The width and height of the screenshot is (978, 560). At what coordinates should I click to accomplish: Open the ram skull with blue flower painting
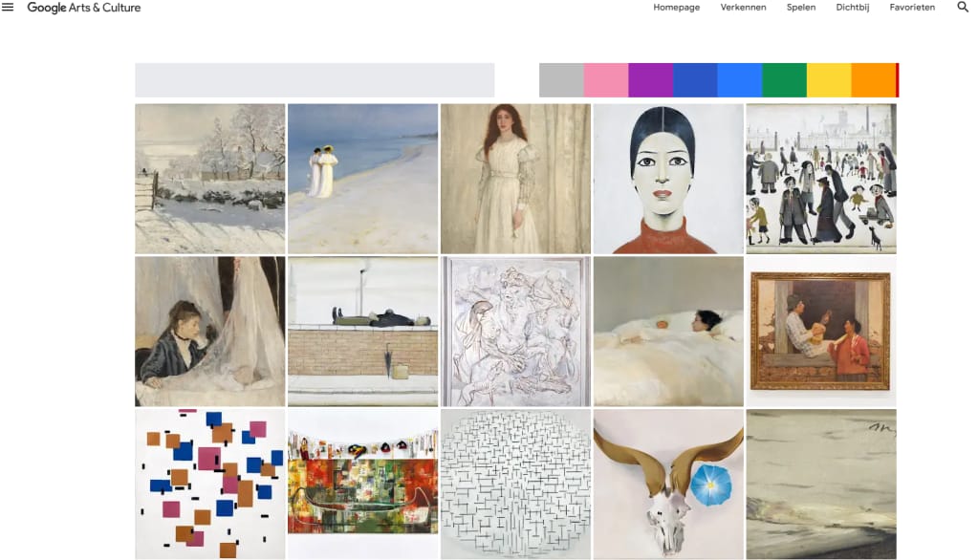(668, 484)
